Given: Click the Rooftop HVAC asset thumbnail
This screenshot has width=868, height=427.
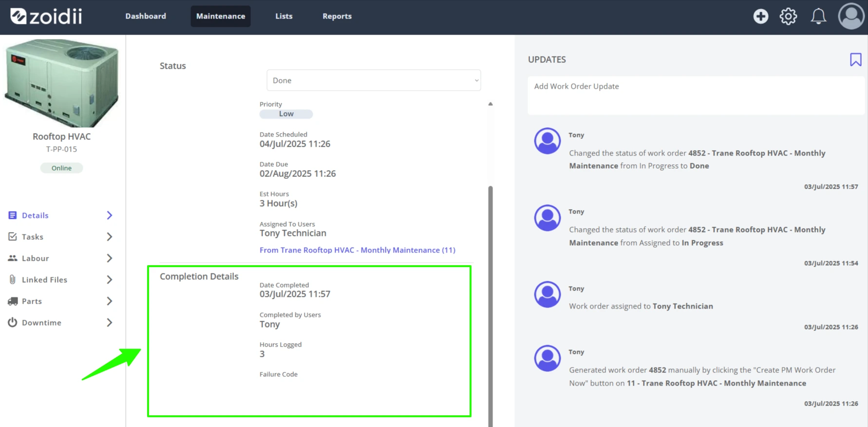Looking at the screenshot, I should pos(62,83).
